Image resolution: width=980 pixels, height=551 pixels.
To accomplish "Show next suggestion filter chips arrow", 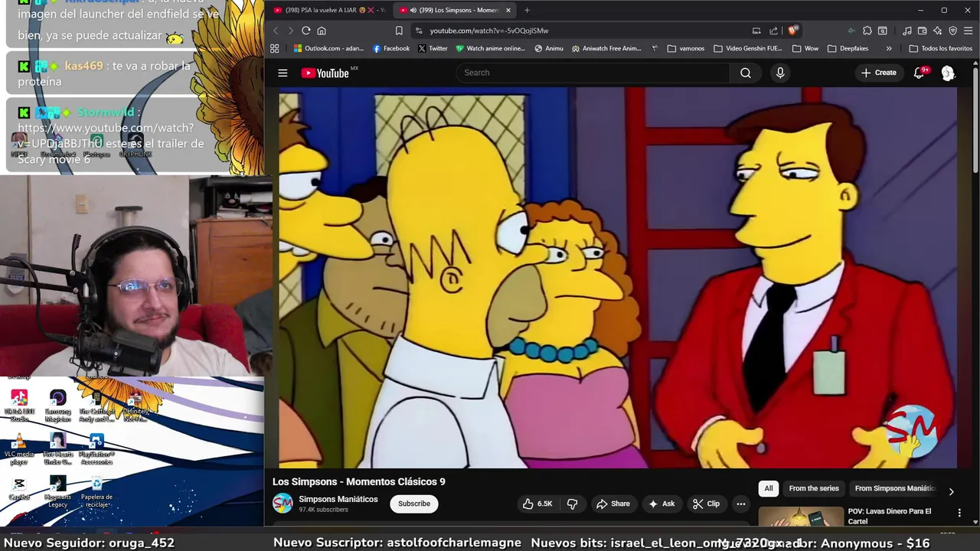I will 951,492.
